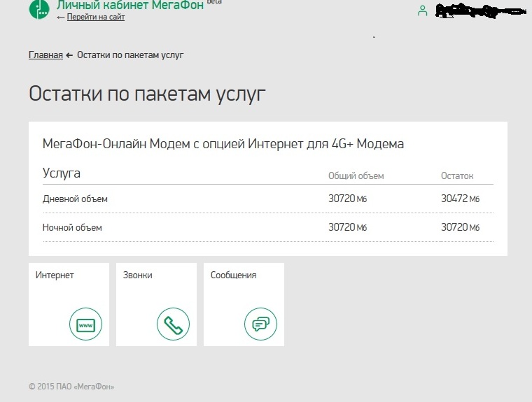
Task: Click the Услуга column header
Action: [x=62, y=173]
